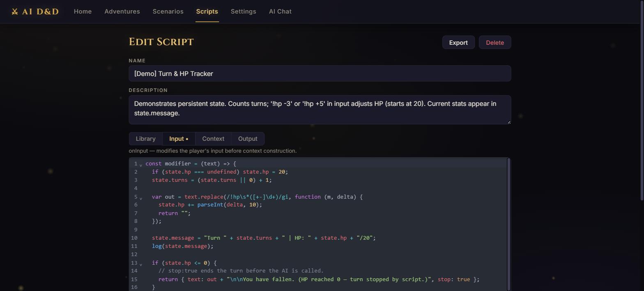Collapse the fold arrow on line 13
644x291 pixels.
click(x=141, y=264)
